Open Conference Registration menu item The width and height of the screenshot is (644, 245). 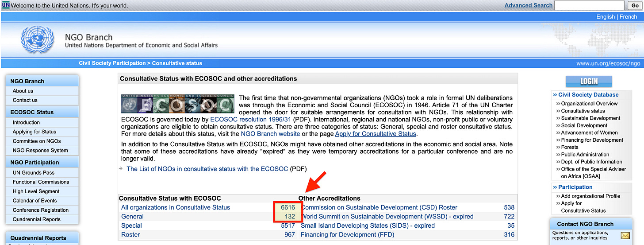click(41, 210)
